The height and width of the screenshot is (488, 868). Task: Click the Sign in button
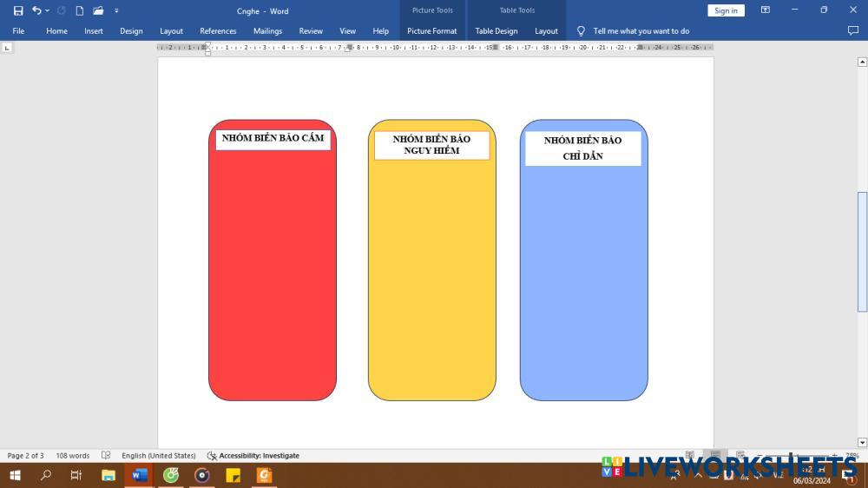coord(726,10)
